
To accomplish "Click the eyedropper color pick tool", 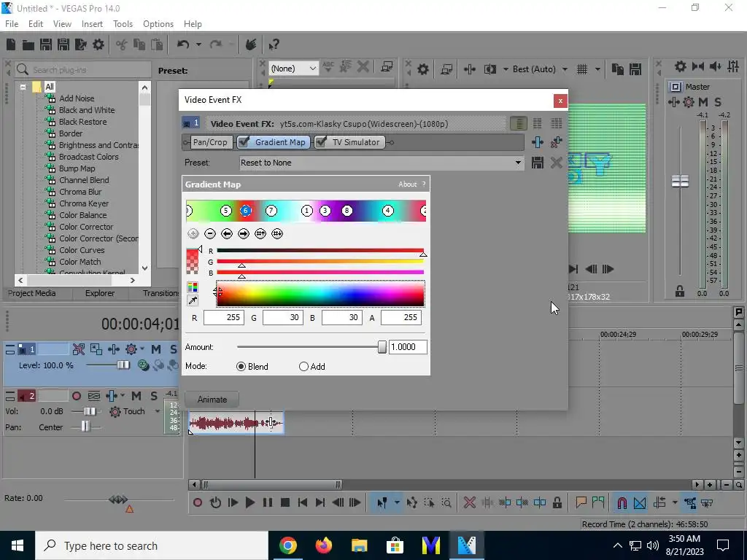I will [193, 300].
